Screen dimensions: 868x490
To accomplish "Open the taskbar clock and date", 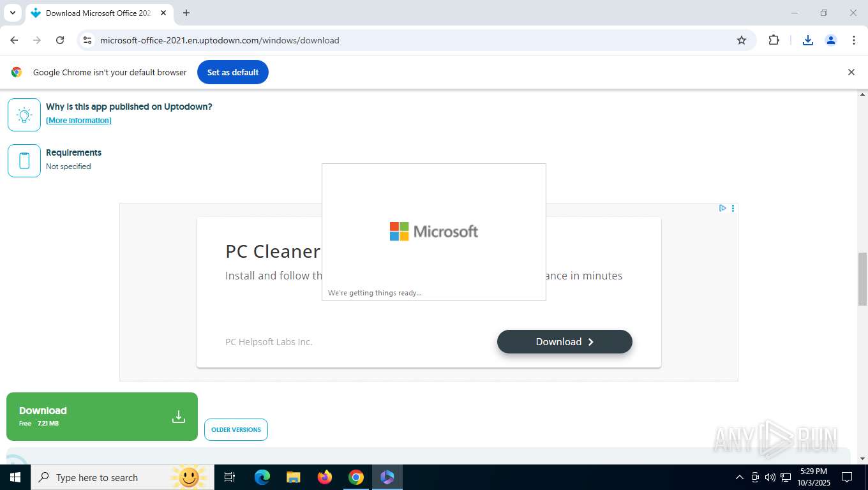I will tap(813, 477).
